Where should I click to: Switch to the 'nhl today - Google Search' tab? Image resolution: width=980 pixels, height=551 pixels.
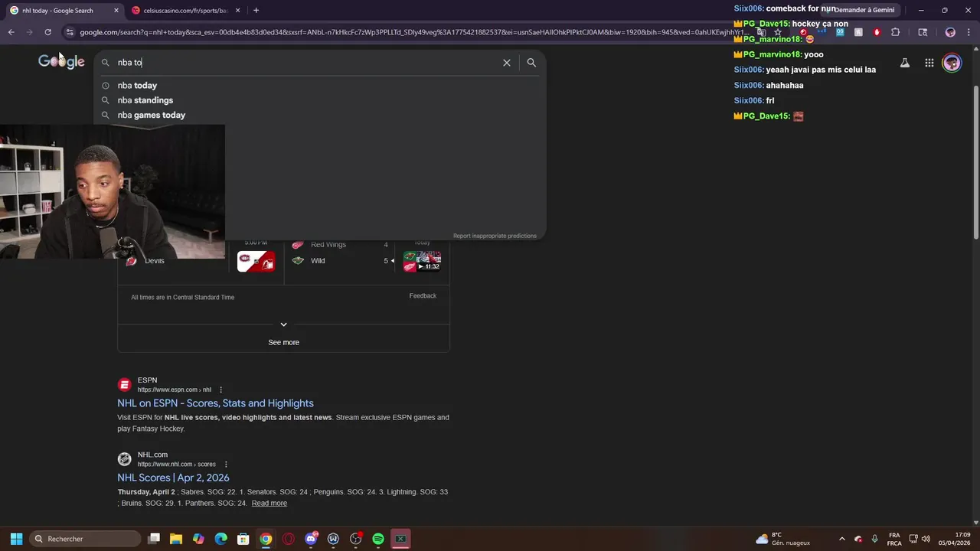pos(63,11)
